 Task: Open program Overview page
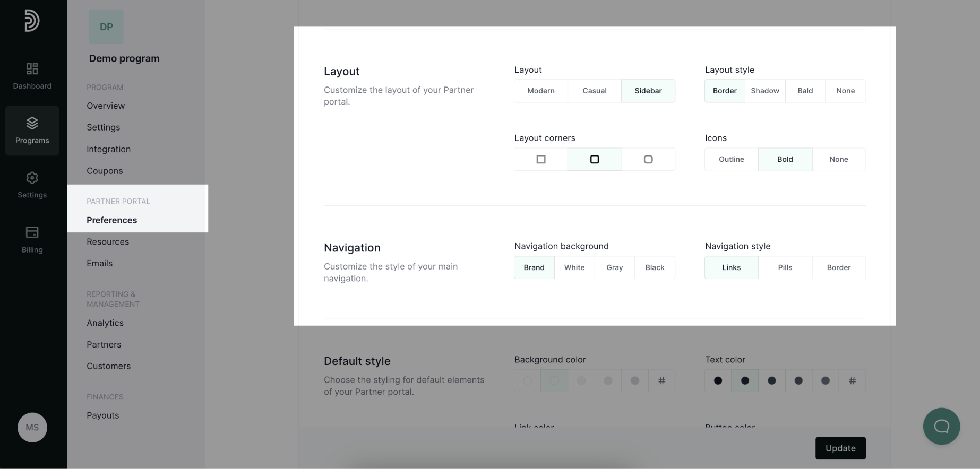click(x=106, y=106)
